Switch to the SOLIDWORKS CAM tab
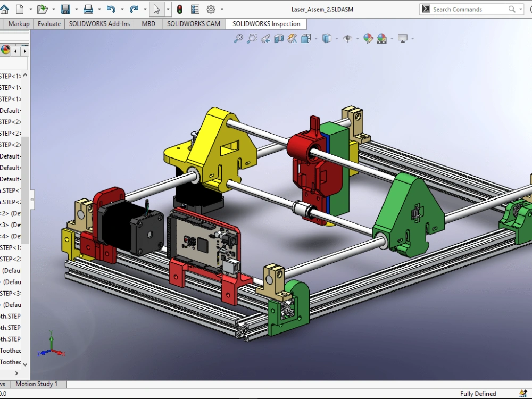The width and height of the screenshot is (532, 399). (194, 24)
